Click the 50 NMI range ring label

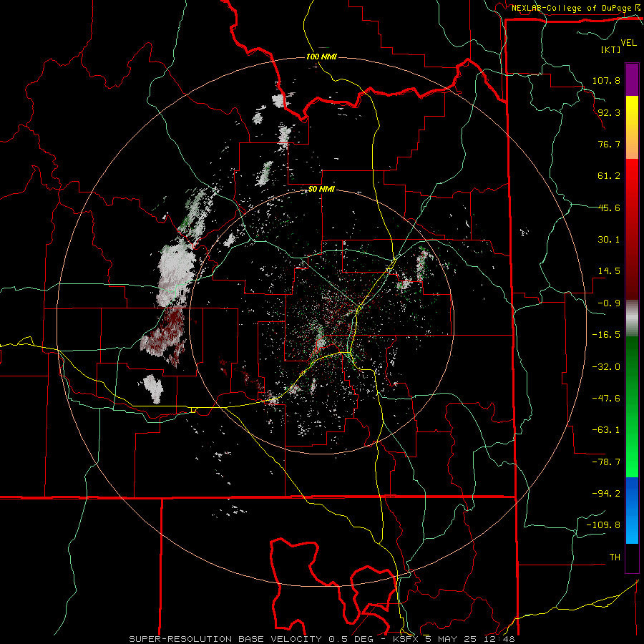click(321, 190)
